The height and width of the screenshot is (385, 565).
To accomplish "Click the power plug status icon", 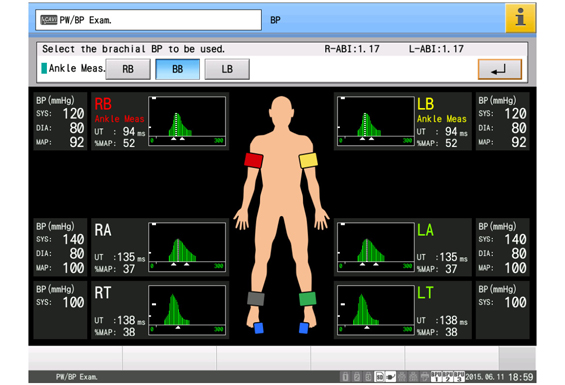I will [391, 377].
